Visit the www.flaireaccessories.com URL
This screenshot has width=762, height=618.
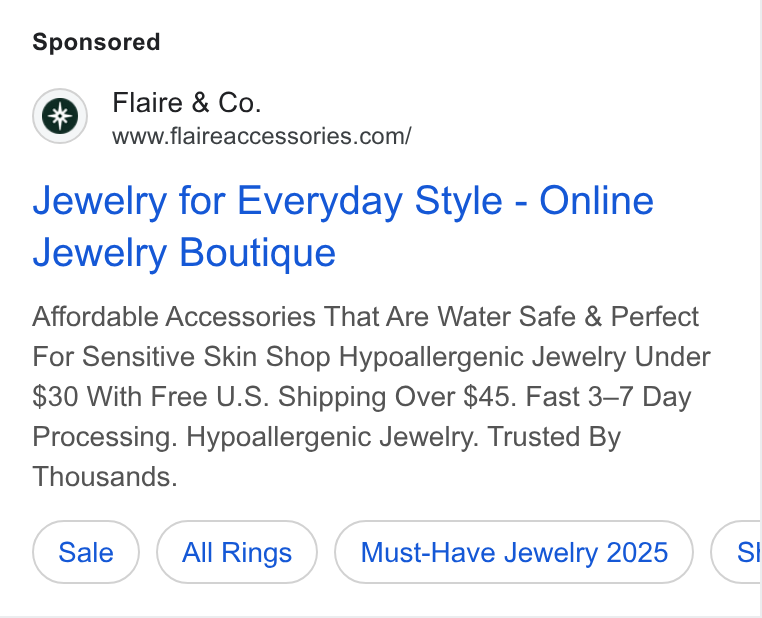pos(261,136)
